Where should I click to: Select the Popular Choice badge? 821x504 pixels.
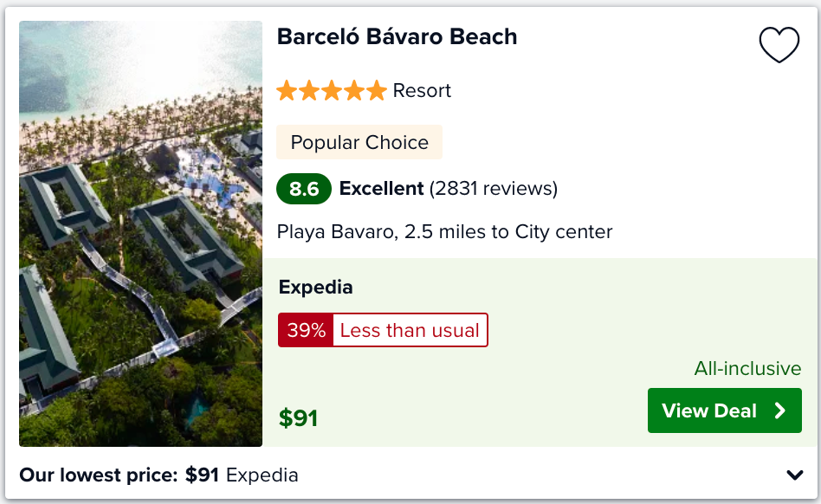(359, 142)
